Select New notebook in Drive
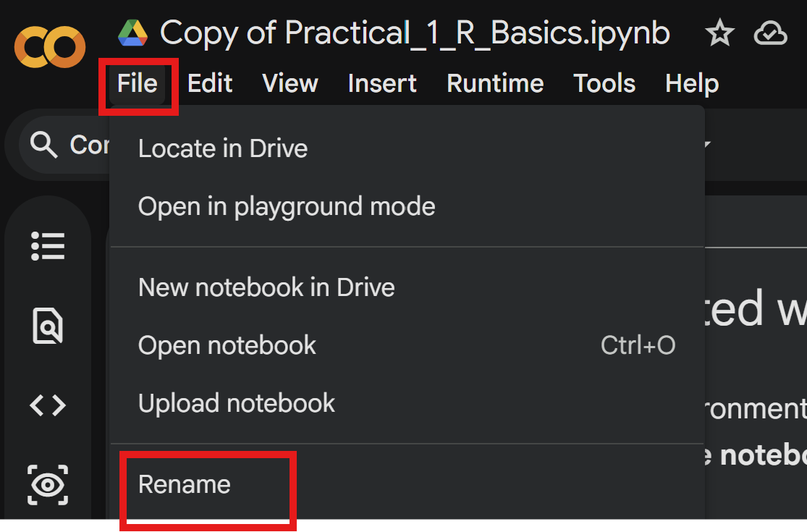This screenshot has height=532, width=807. [266, 287]
